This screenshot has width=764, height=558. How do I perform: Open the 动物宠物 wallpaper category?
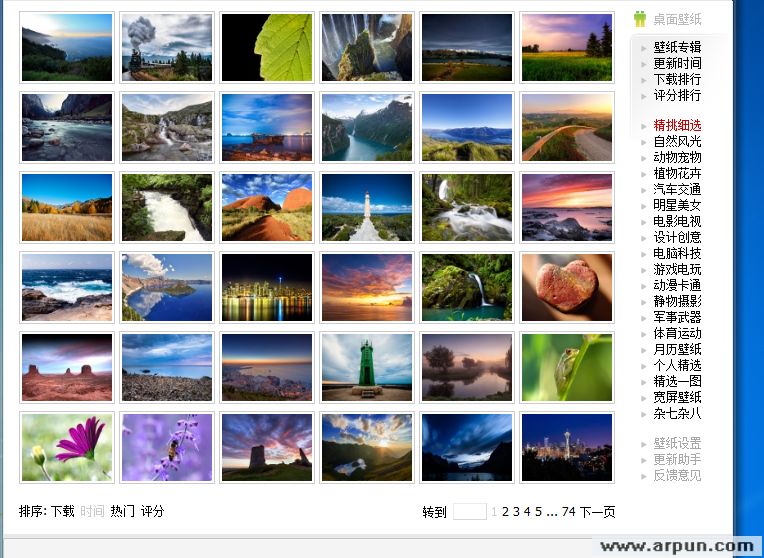677,157
